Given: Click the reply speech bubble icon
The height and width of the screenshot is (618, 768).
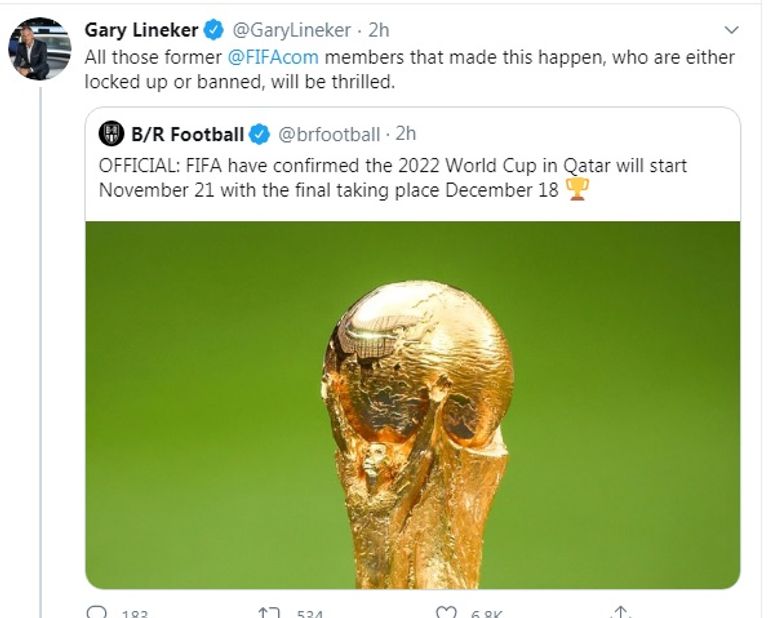Looking at the screenshot, I should pyautogui.click(x=97, y=612).
